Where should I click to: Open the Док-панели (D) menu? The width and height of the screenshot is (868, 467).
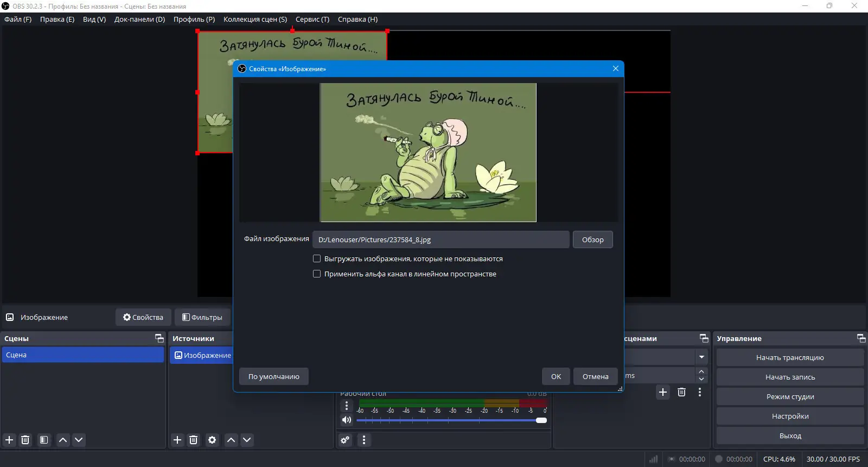coord(139,19)
